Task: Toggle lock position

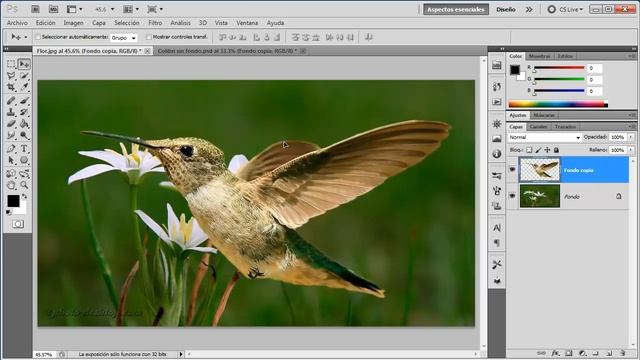Action: point(547,150)
